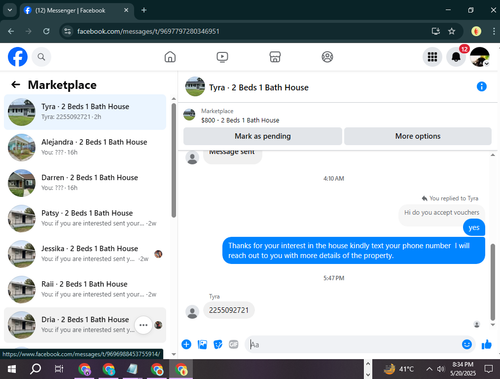The width and height of the screenshot is (500, 379).
Task: Reload the page with the refresh icon
Action: click(46, 31)
